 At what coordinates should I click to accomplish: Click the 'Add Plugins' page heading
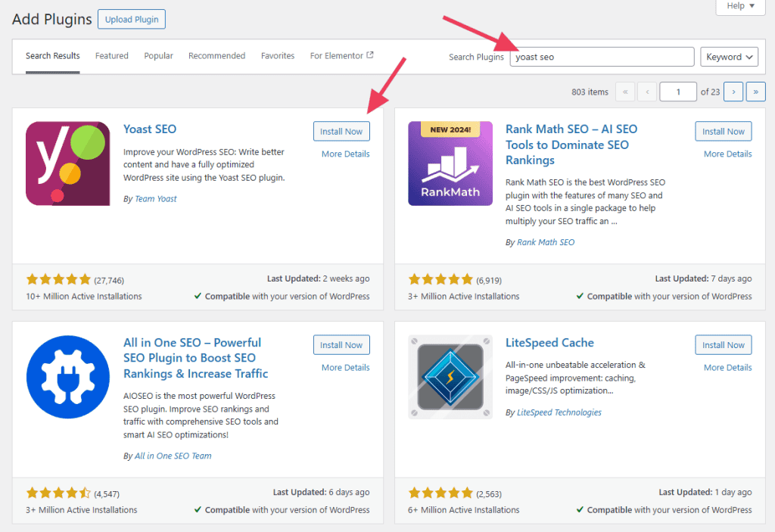[x=52, y=19]
